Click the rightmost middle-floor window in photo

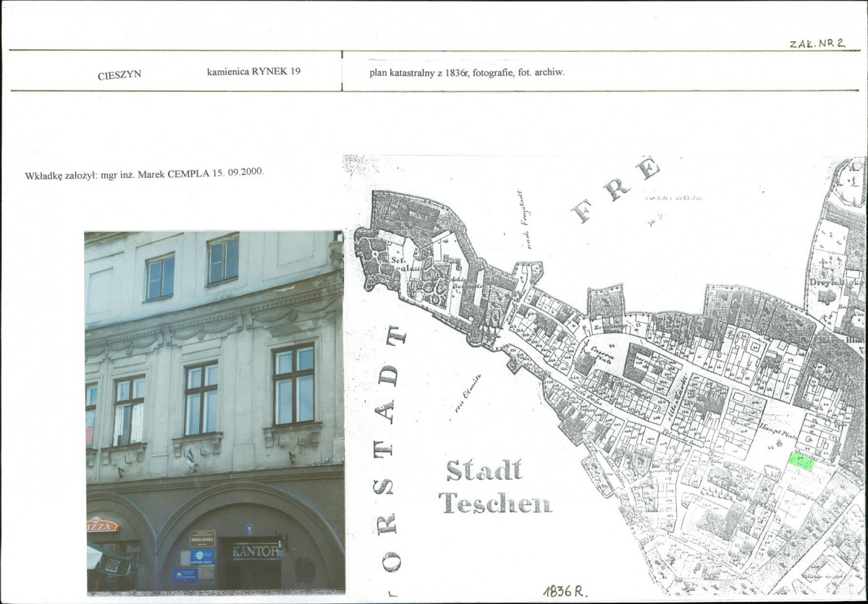click(294, 384)
